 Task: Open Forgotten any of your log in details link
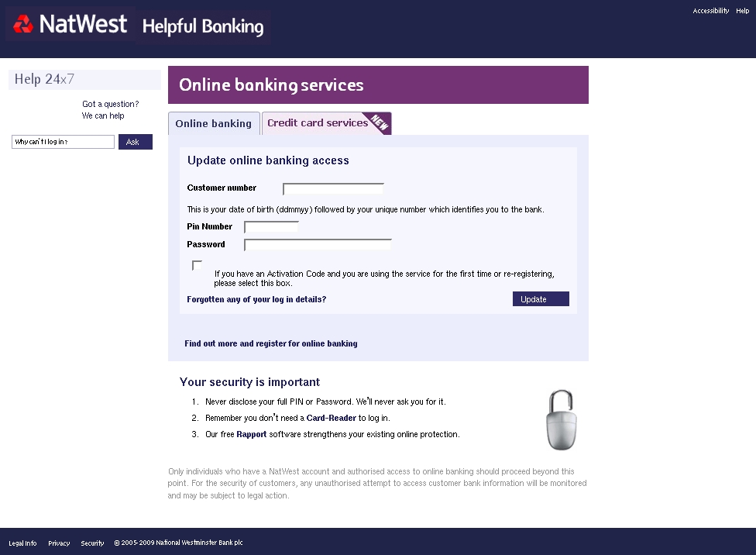pos(256,299)
